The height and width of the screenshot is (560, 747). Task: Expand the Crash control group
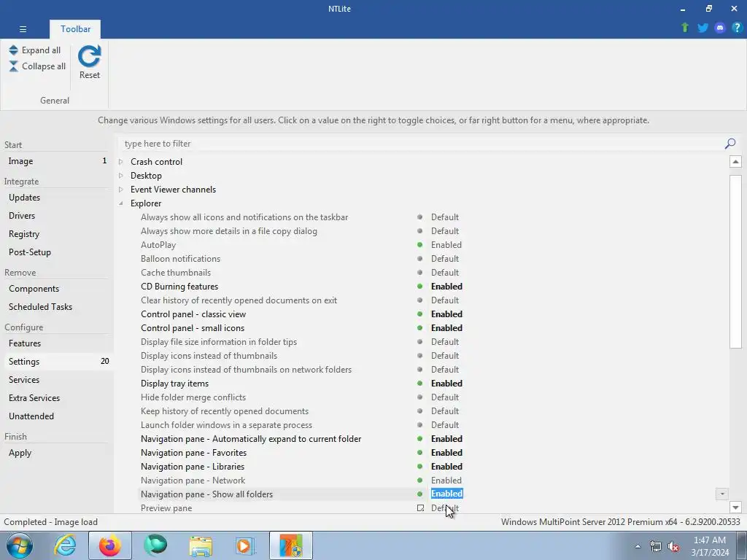[121, 162]
